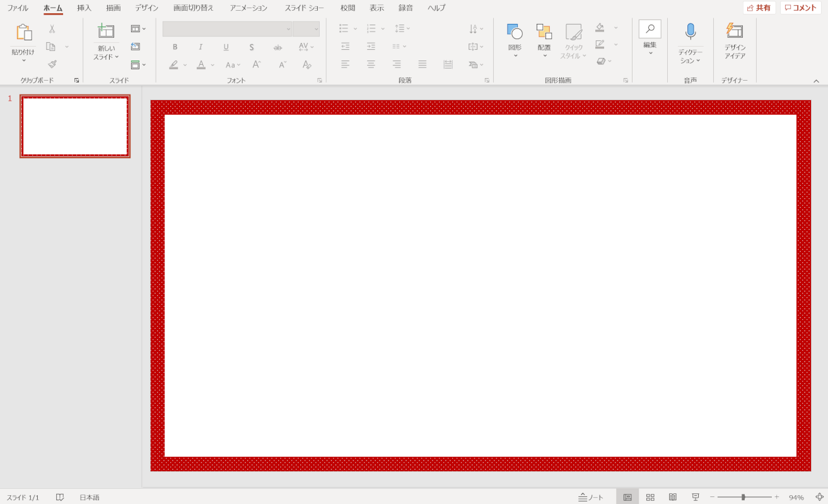Toggle Italic (I) formatting
Viewport: 828px width, 504px height.
(x=201, y=47)
